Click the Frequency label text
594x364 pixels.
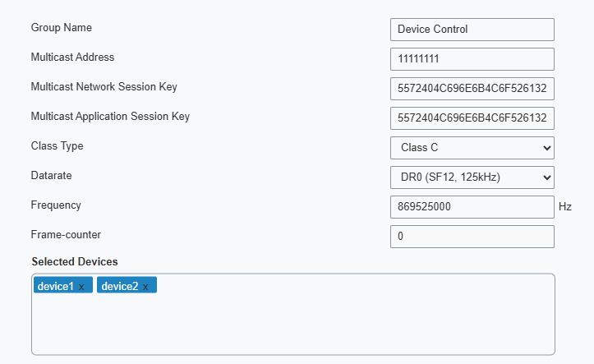[x=56, y=205]
